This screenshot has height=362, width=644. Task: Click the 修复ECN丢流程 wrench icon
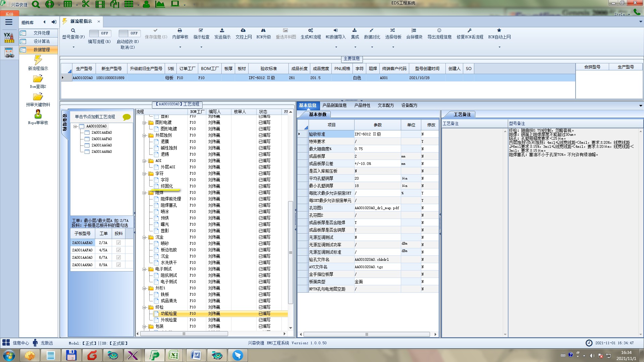coord(470,31)
